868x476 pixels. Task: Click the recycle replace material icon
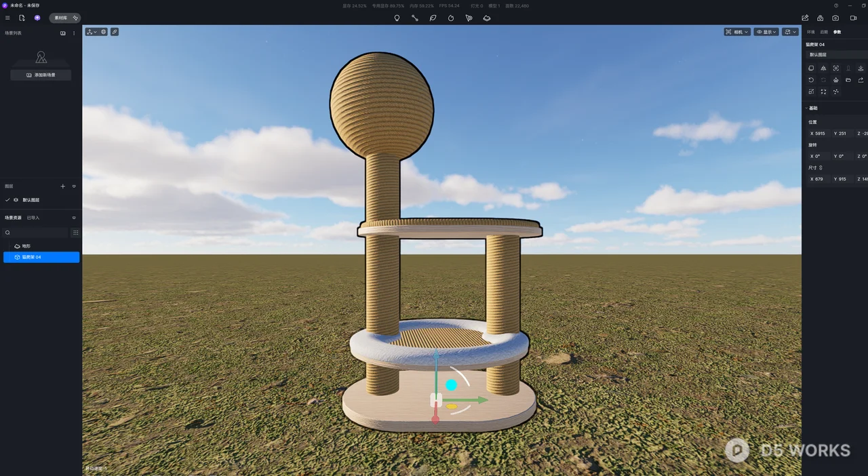coord(836,80)
